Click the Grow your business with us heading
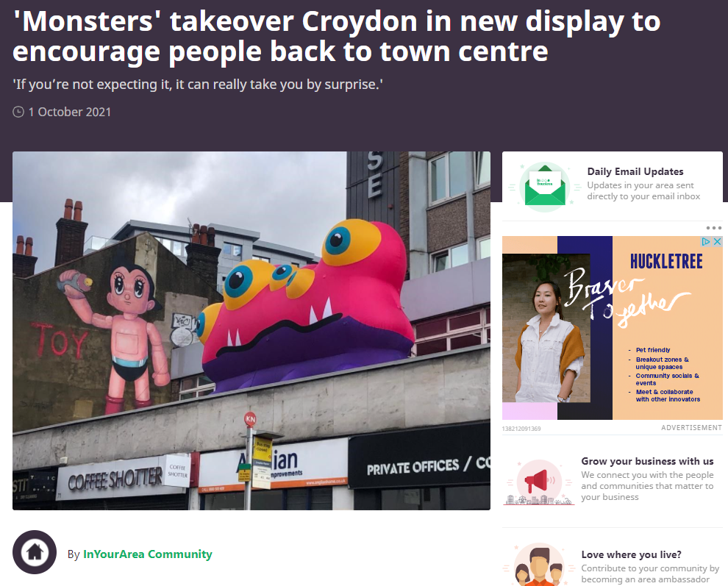This screenshot has width=728, height=586. [x=647, y=461]
